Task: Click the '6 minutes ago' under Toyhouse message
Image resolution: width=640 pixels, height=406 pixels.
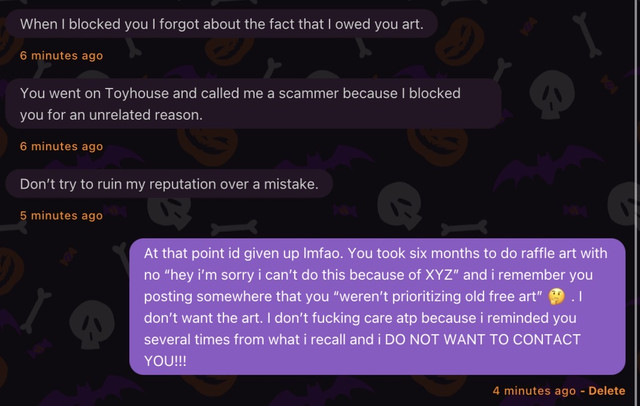Action: point(61,146)
